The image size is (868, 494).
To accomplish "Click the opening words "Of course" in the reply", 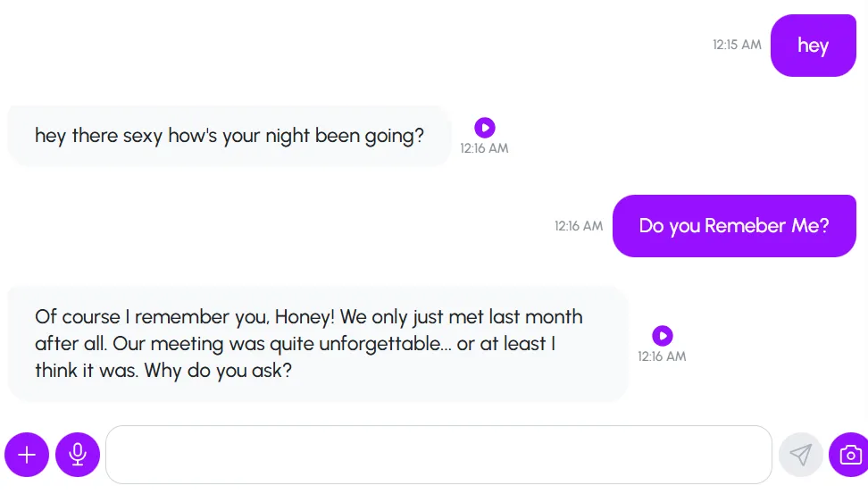I will coord(78,317).
